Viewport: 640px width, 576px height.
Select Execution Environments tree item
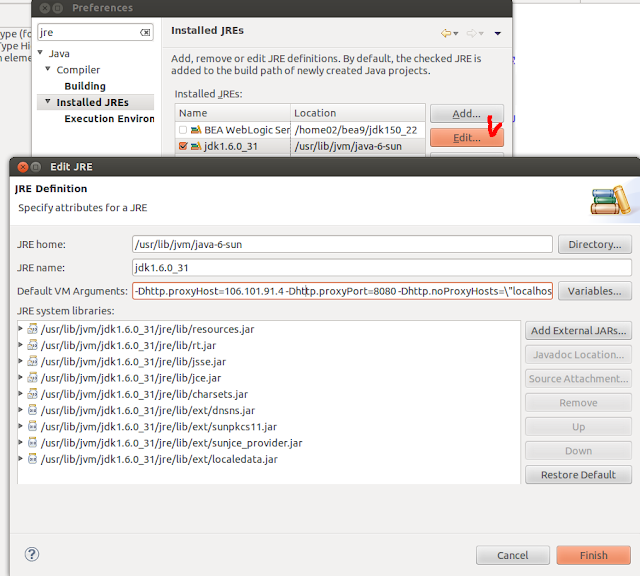point(109,119)
